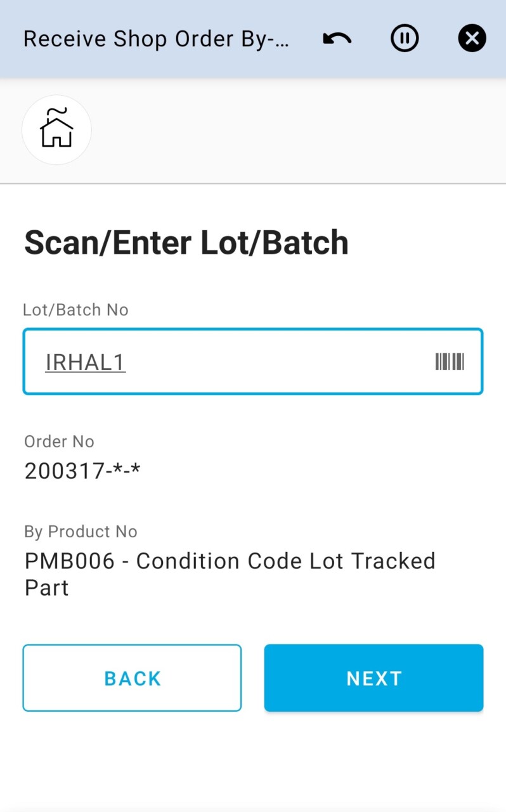The image size is (506, 812).
Task: Click the blue header bar beside the title
Action: [306, 63]
